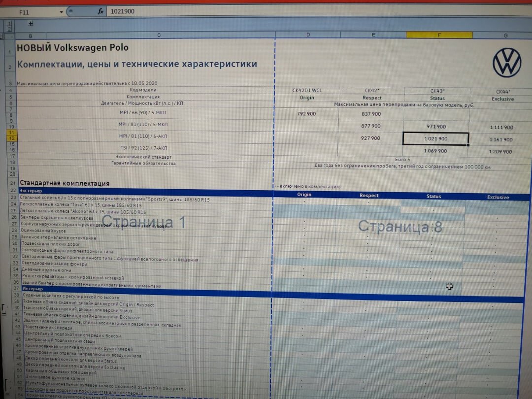Select column G header
This screenshot has width=532, height=399.
[x=505, y=35]
